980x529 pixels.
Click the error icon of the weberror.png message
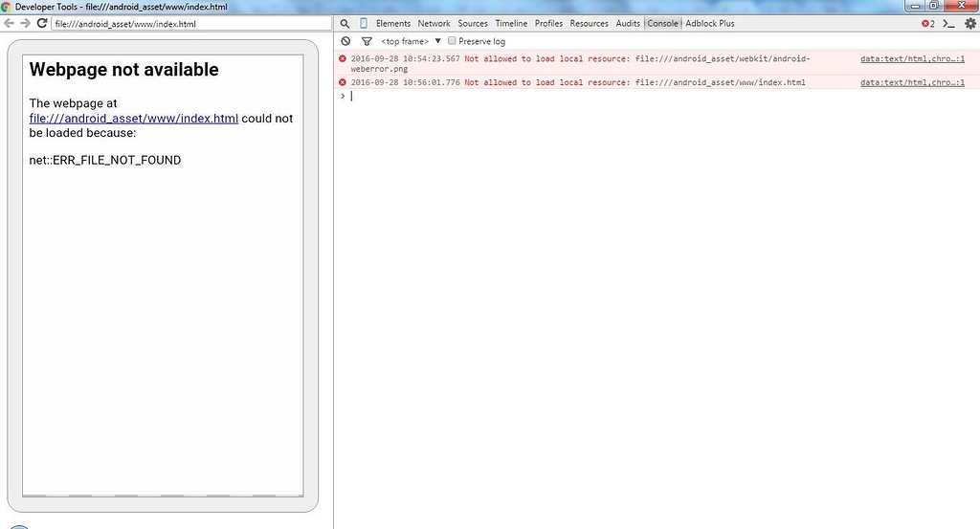point(343,58)
